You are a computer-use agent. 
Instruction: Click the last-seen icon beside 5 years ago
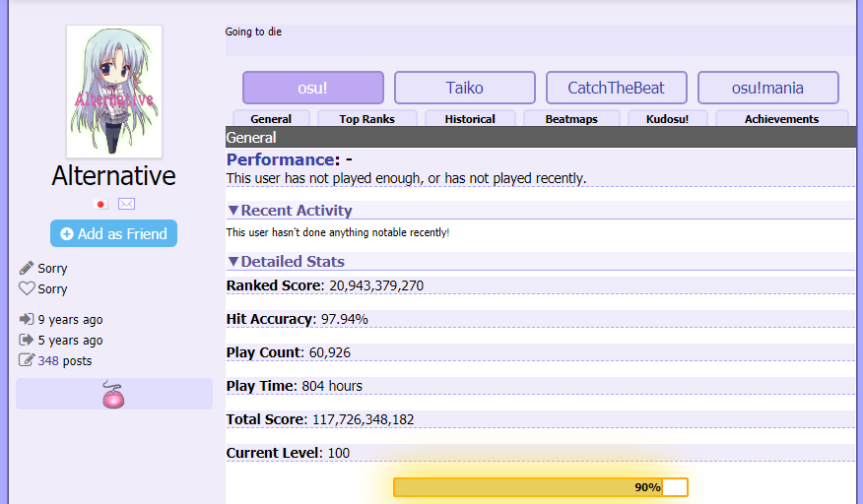pyautogui.click(x=27, y=340)
